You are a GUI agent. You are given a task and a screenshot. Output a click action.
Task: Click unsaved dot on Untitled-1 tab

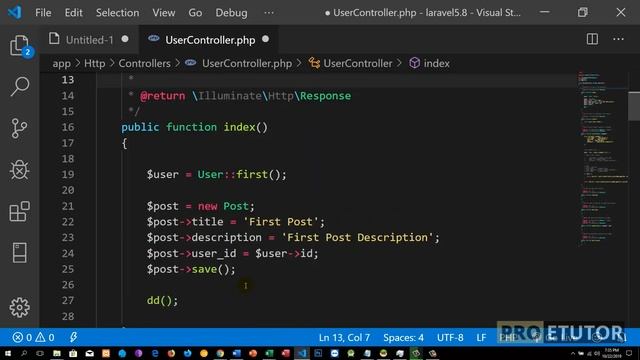pyautogui.click(x=125, y=39)
